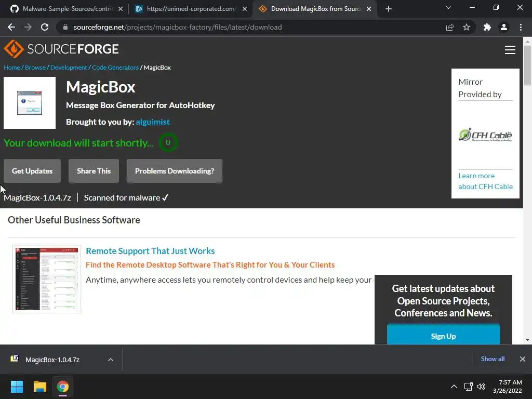
Task: Go to Home in the breadcrumb
Action: (x=12, y=68)
